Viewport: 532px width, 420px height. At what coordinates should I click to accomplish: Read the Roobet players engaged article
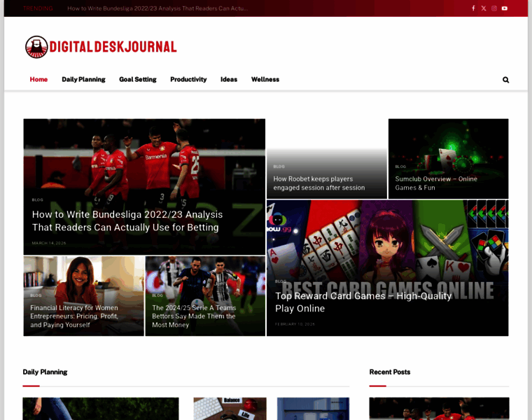pyautogui.click(x=319, y=183)
